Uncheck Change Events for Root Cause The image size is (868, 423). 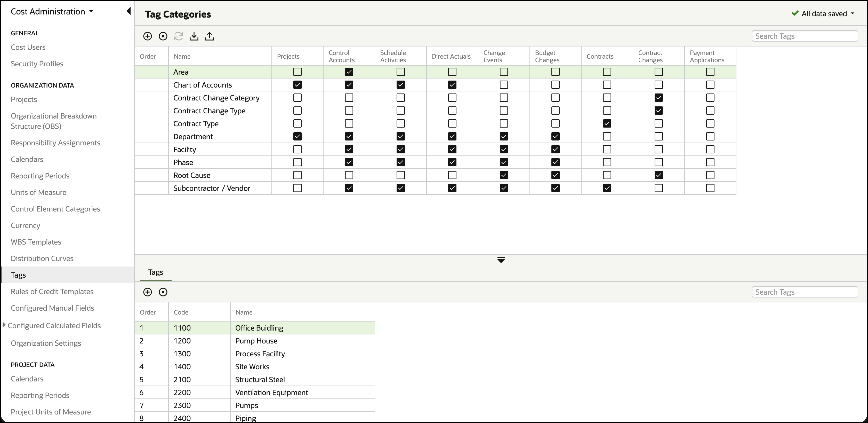504,175
